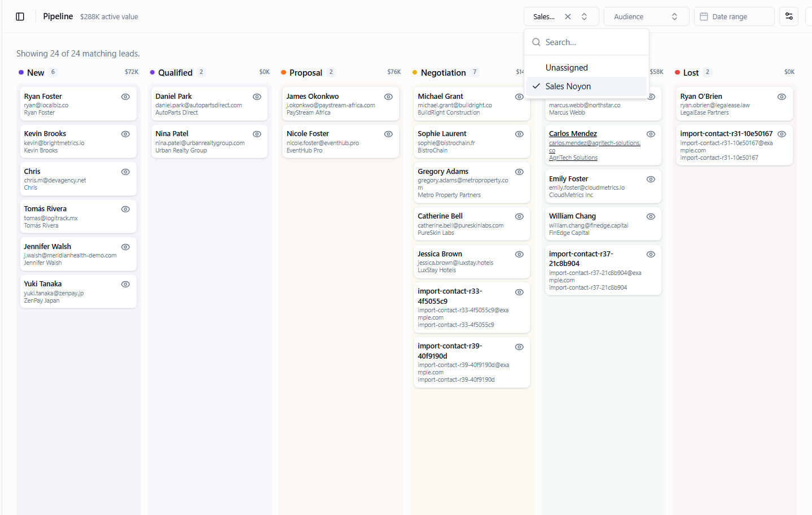This screenshot has width=812, height=515.
Task: Click the eye icon on James Okonkwo card
Action: (x=388, y=97)
